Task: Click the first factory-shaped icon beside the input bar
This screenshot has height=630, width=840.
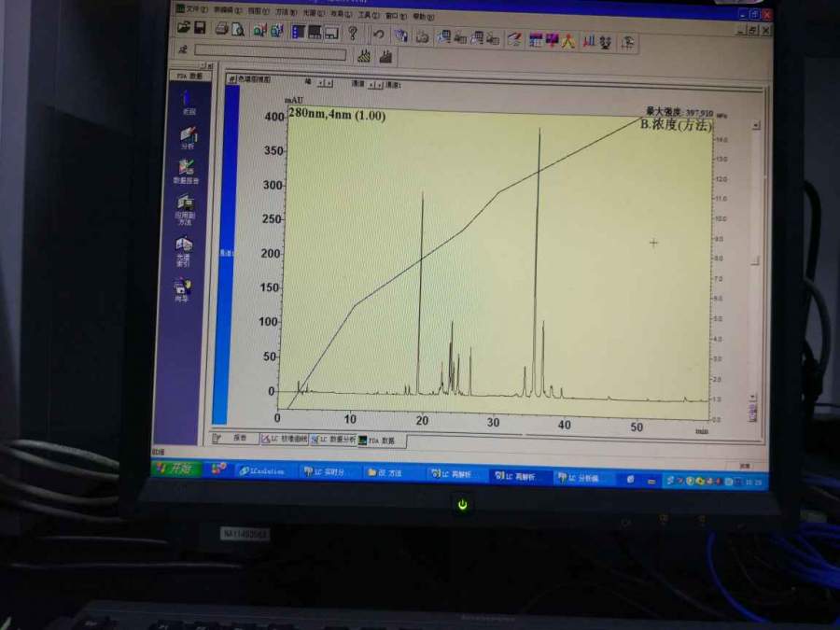Action: (364, 56)
